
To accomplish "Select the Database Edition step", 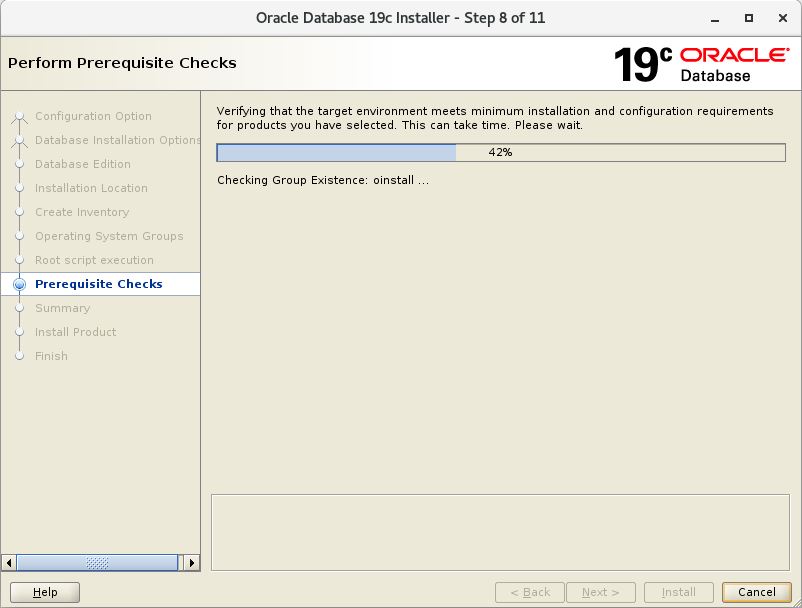I will click(x=83, y=164).
